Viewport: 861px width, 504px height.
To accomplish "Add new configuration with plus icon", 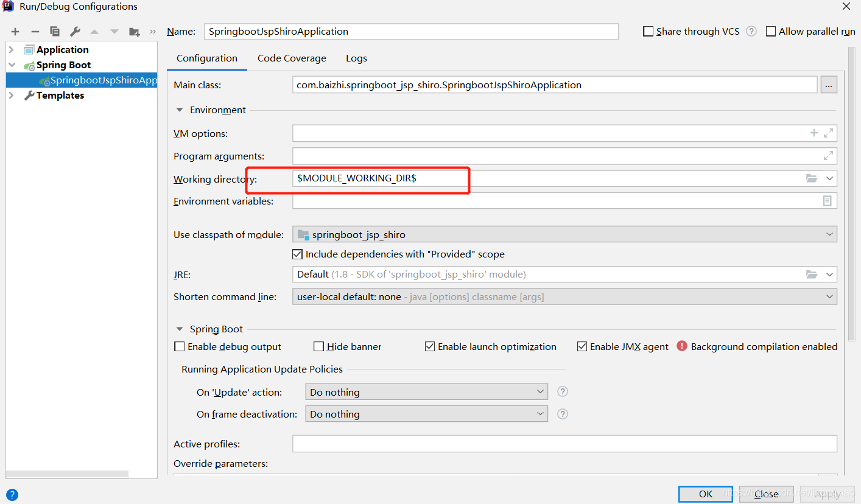I will click(15, 32).
